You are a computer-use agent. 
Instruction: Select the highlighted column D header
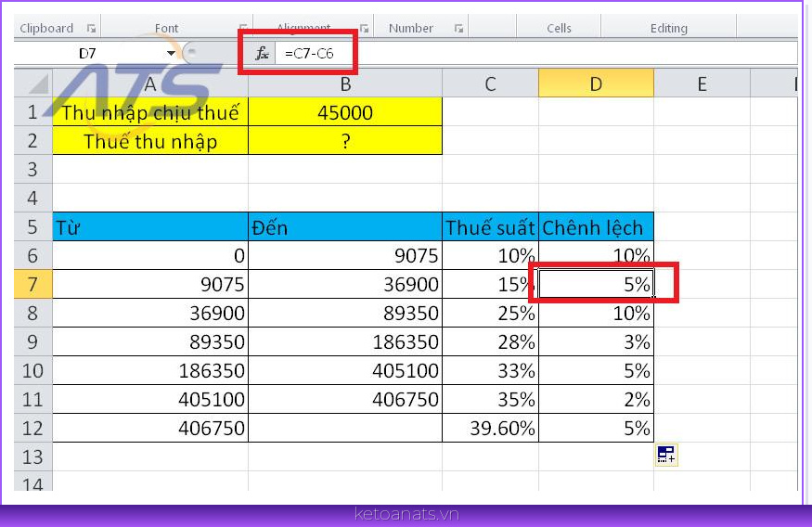596,84
